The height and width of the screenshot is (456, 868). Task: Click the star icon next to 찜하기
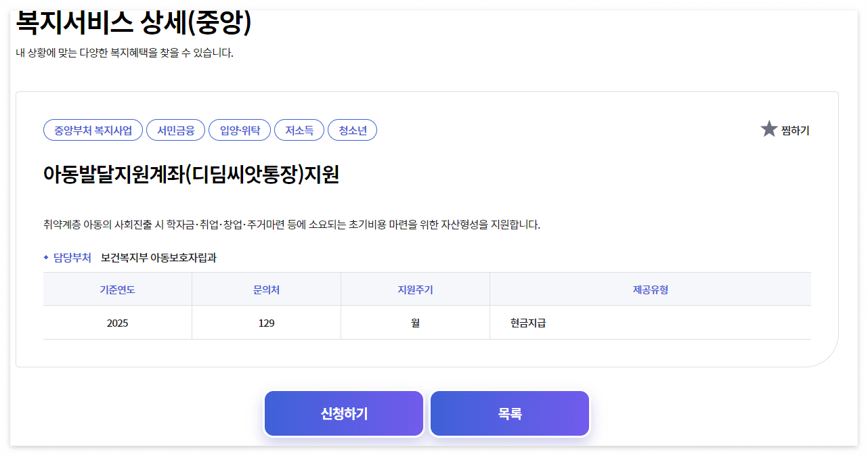[770, 129]
